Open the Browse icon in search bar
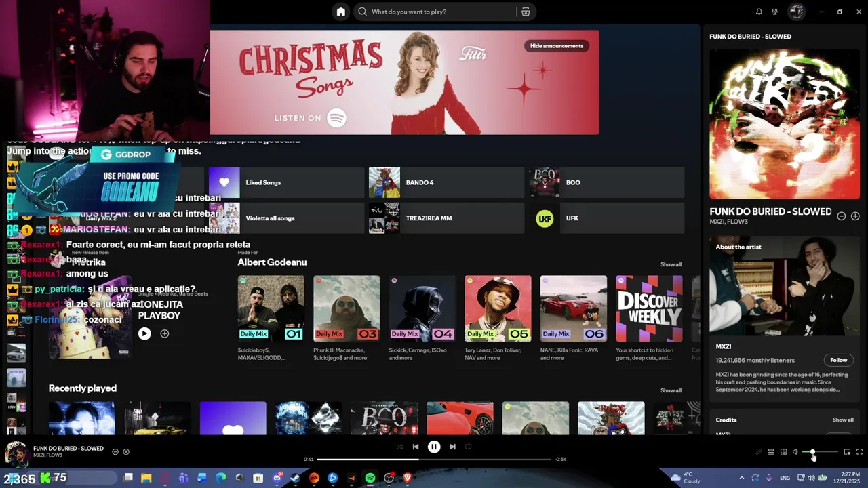Viewport: 868px width, 488px height. point(526,12)
